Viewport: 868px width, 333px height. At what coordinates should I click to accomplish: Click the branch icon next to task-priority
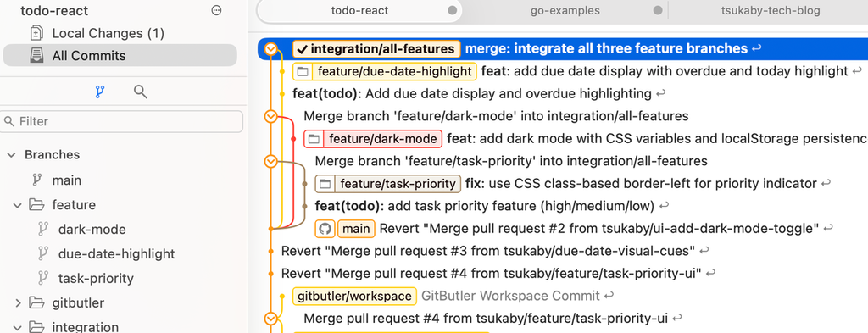click(43, 278)
